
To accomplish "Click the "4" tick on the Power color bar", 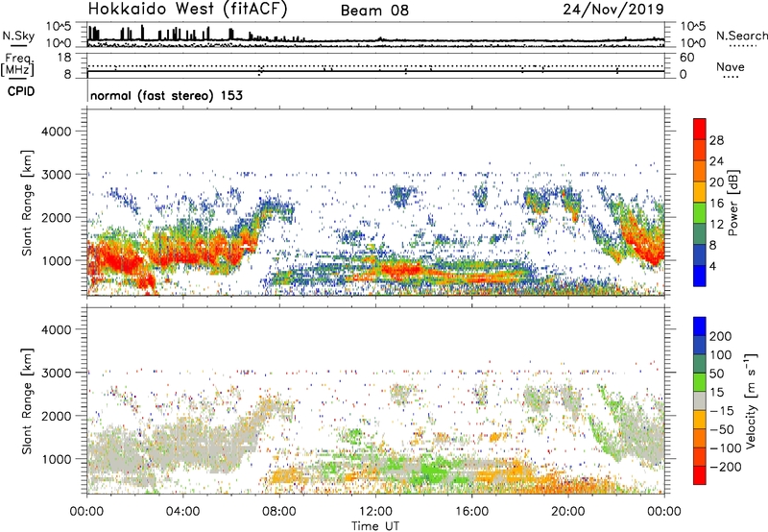I will tap(712, 266).
